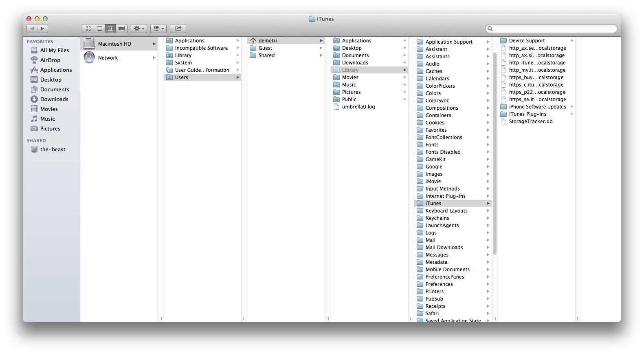644x354 pixels.
Task: Go forward to next folder
Action: click(x=43, y=29)
